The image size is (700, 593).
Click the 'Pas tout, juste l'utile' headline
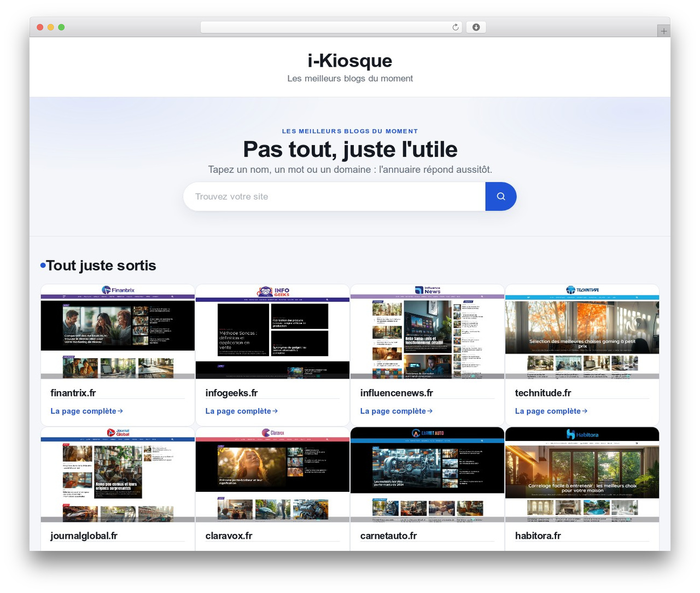350,149
